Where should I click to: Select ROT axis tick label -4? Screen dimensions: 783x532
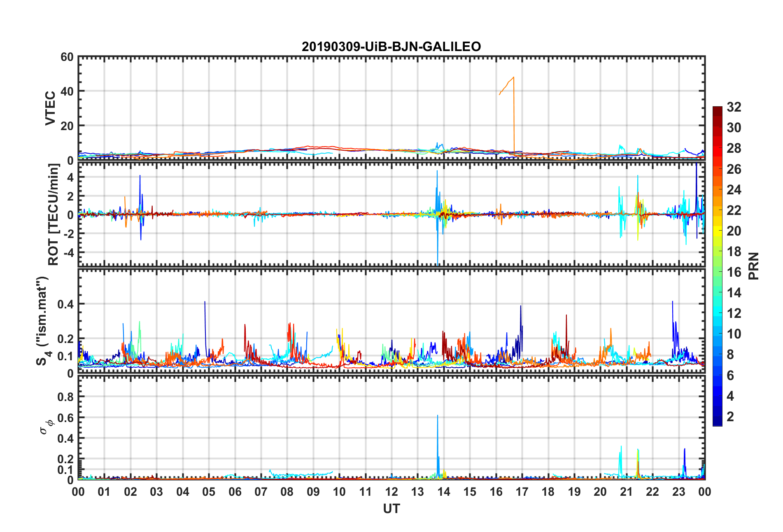coord(68,252)
